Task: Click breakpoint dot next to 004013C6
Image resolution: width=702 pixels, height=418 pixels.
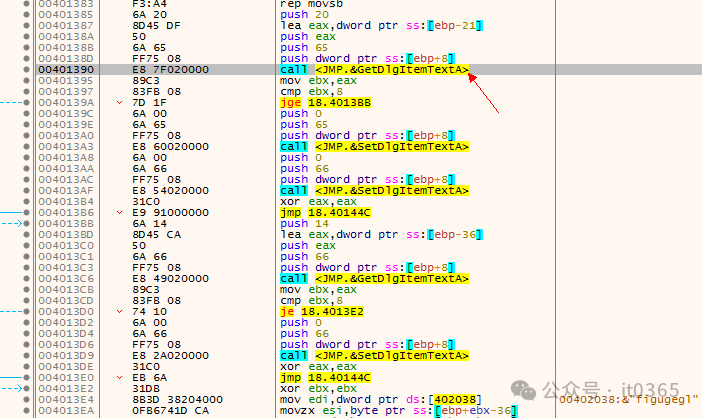Action: point(27,277)
